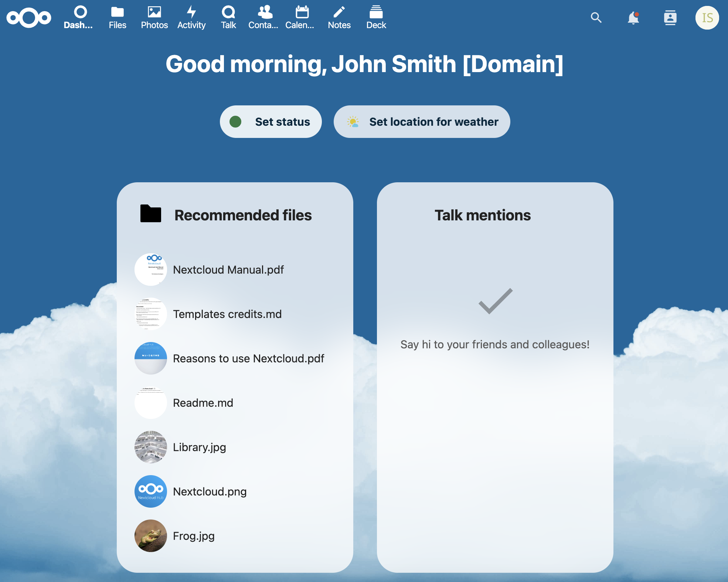This screenshot has width=728, height=582.
Task: Open the notifications bell
Action: tap(633, 17)
